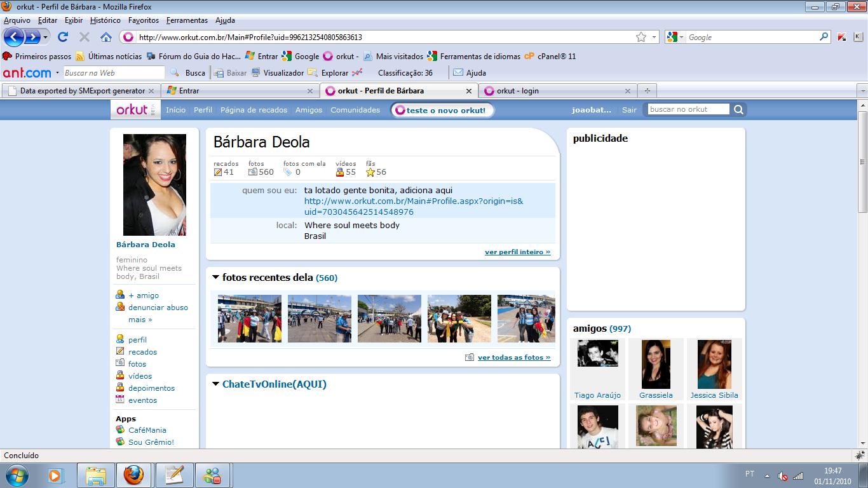Click inside the buscar no orkut field
The height and width of the screenshot is (488, 868).
[686, 109]
